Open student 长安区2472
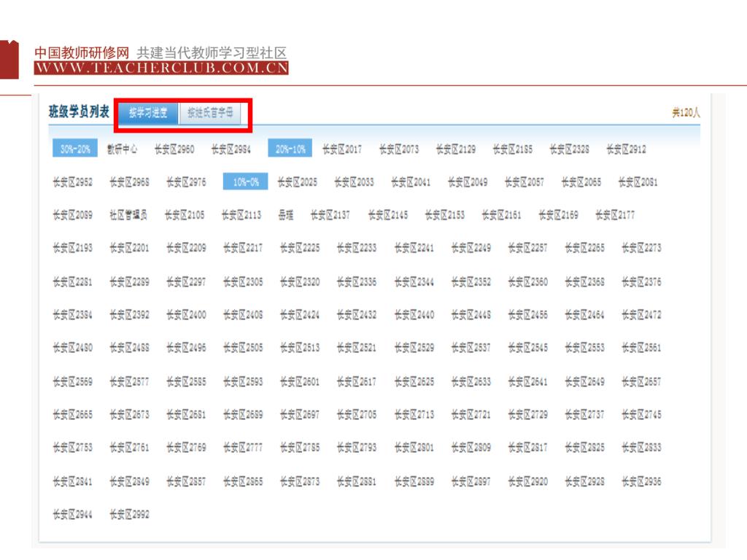This screenshot has width=747, height=560. click(641, 315)
